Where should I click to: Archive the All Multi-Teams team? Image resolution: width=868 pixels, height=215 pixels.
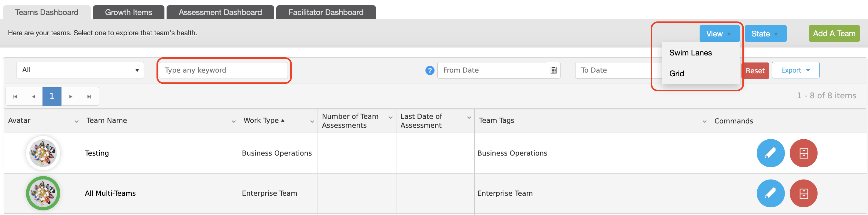803,193
